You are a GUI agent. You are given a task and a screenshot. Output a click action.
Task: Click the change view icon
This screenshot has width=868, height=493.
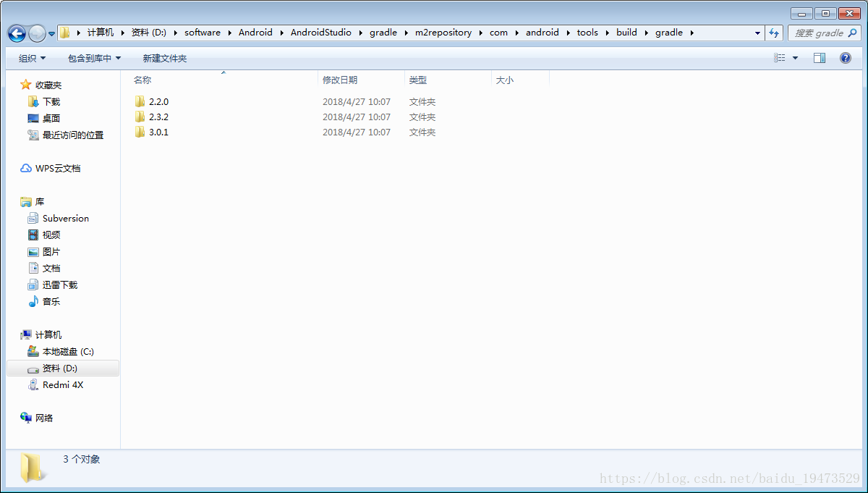[780, 58]
